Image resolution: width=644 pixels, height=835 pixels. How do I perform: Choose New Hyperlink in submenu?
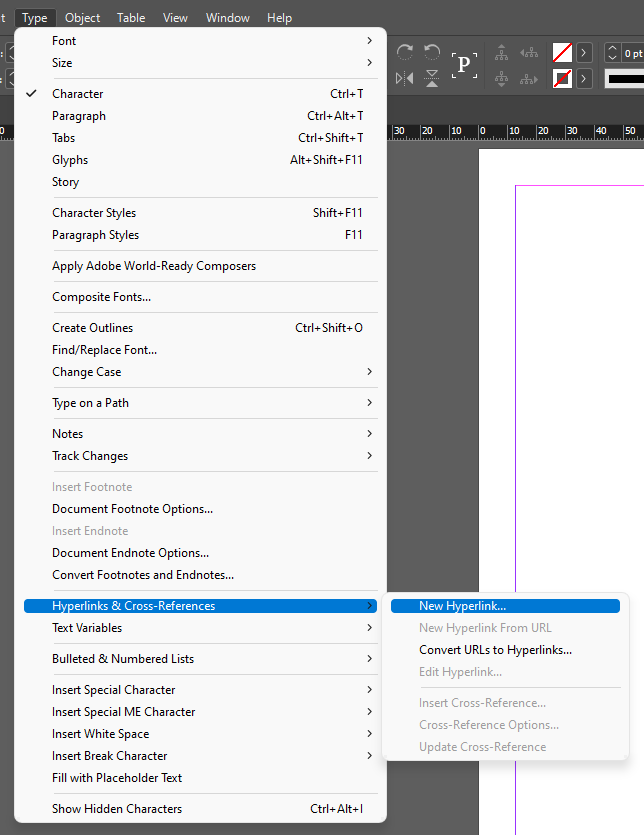[x=506, y=606]
